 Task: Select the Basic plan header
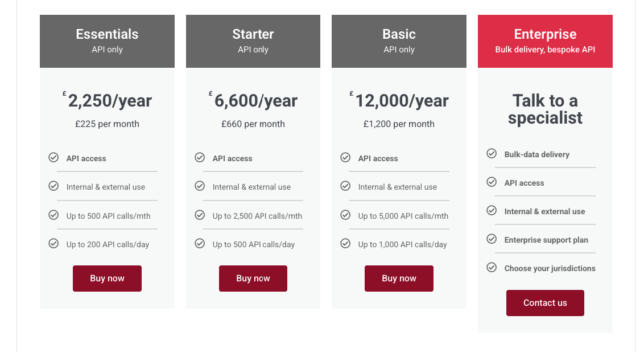399,41
